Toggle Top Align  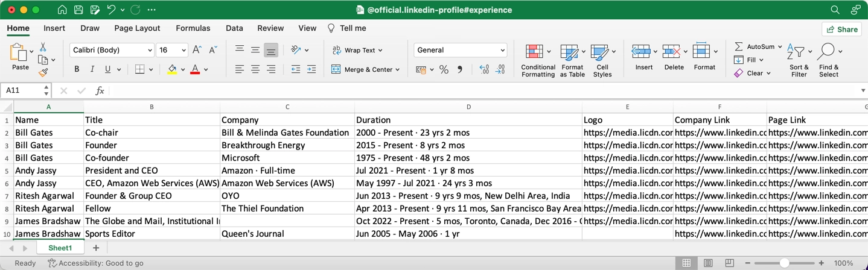240,50
